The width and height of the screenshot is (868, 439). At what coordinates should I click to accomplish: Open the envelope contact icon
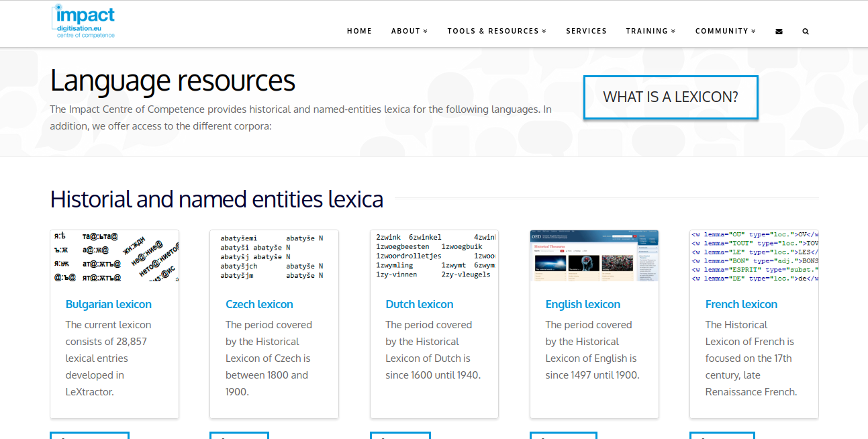tap(779, 32)
